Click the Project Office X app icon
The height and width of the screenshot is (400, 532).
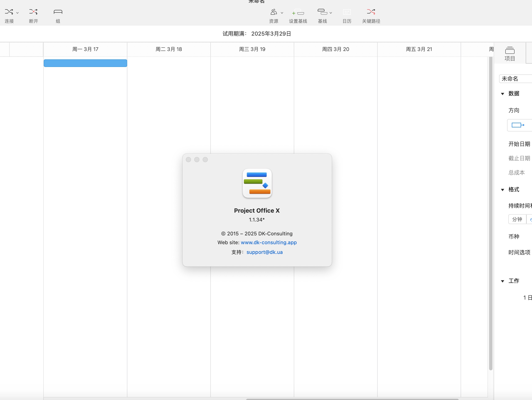pos(257,183)
